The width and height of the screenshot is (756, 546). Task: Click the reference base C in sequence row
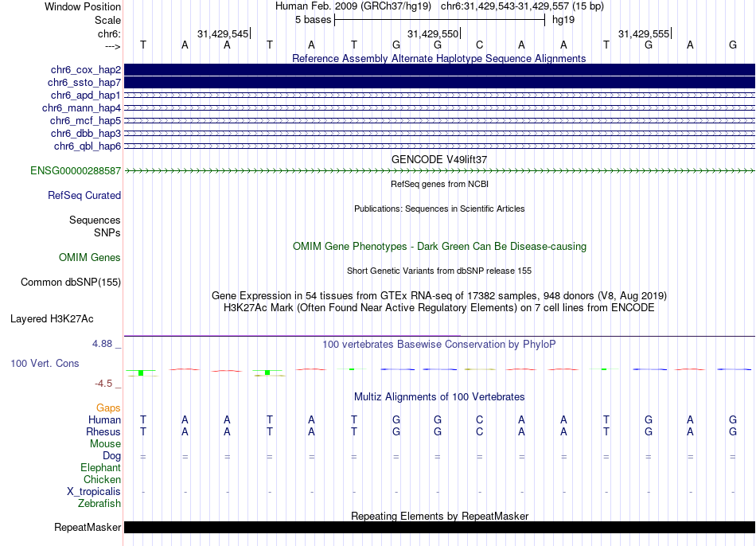(x=479, y=45)
